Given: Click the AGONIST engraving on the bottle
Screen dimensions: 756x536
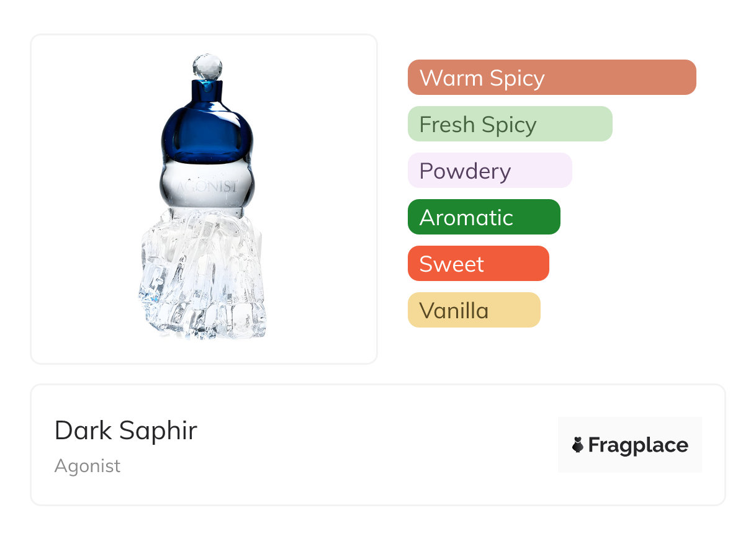Looking at the screenshot, I should pyautogui.click(x=207, y=186).
